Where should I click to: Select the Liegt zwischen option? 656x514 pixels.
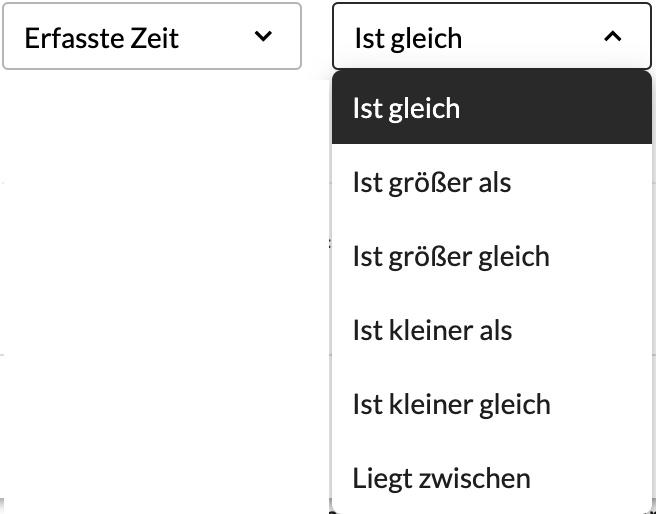(x=492, y=478)
